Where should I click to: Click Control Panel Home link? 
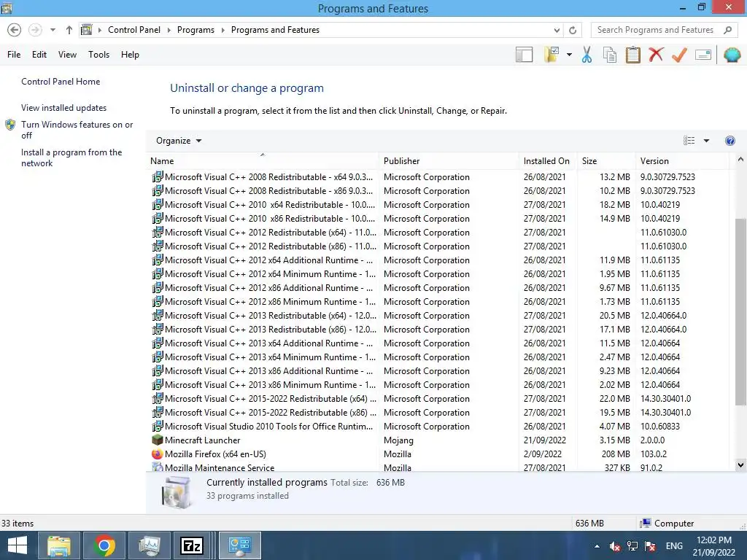[61, 82]
